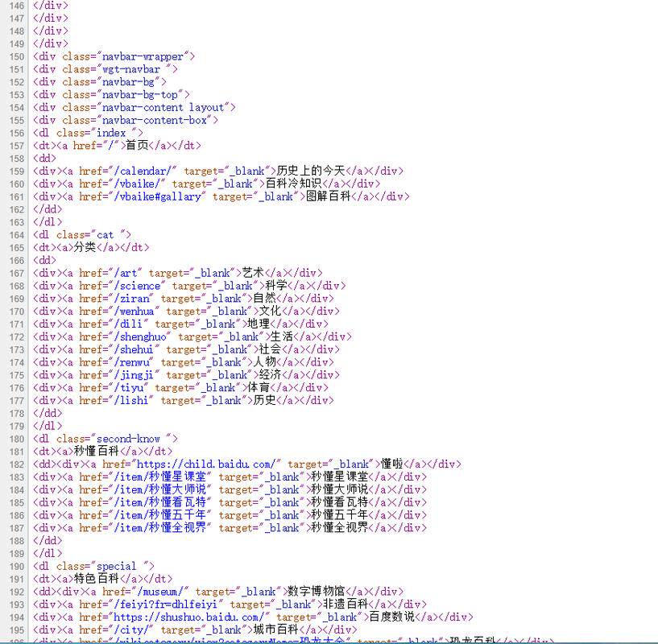658x644 pixels.
Task: Click the /item/秒懂全视界 href link
Action: pos(160,528)
